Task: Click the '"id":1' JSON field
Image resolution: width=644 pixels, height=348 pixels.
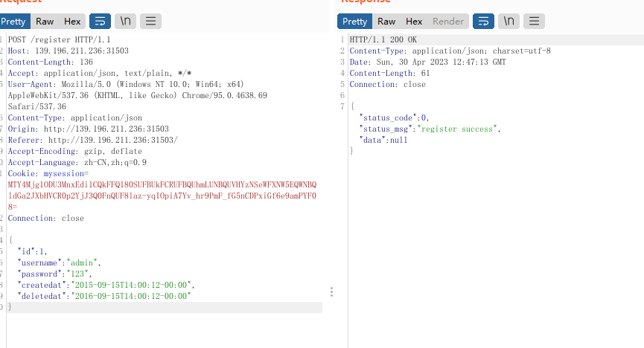Action: [32, 251]
